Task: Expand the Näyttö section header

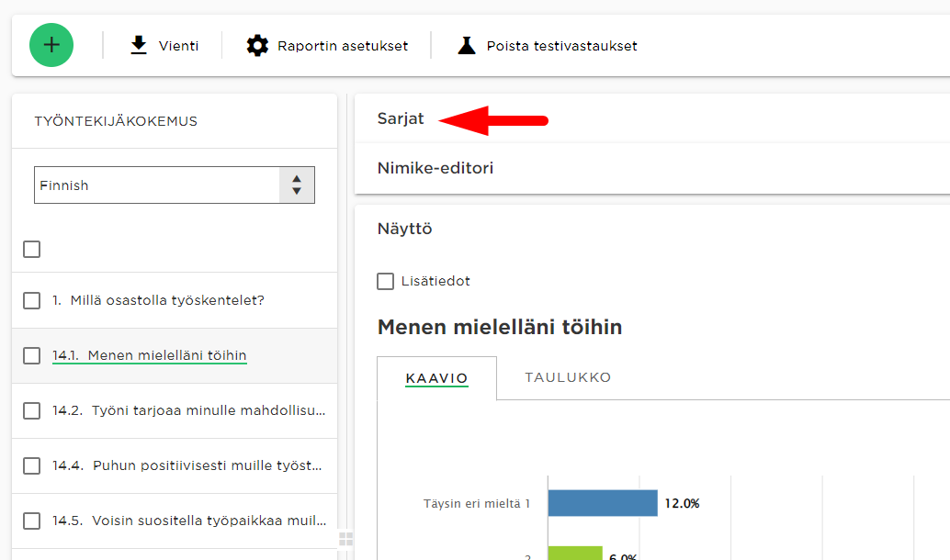Action: [x=405, y=229]
